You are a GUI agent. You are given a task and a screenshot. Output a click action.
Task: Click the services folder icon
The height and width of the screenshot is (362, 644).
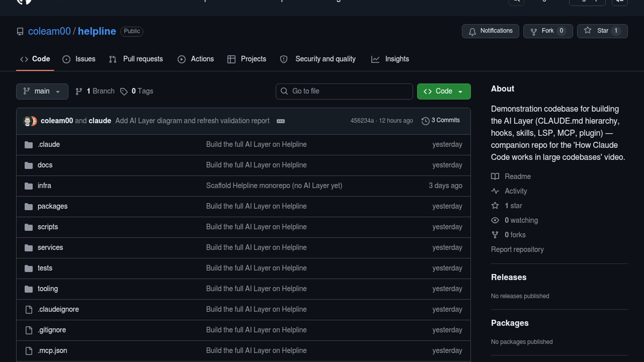point(29,248)
